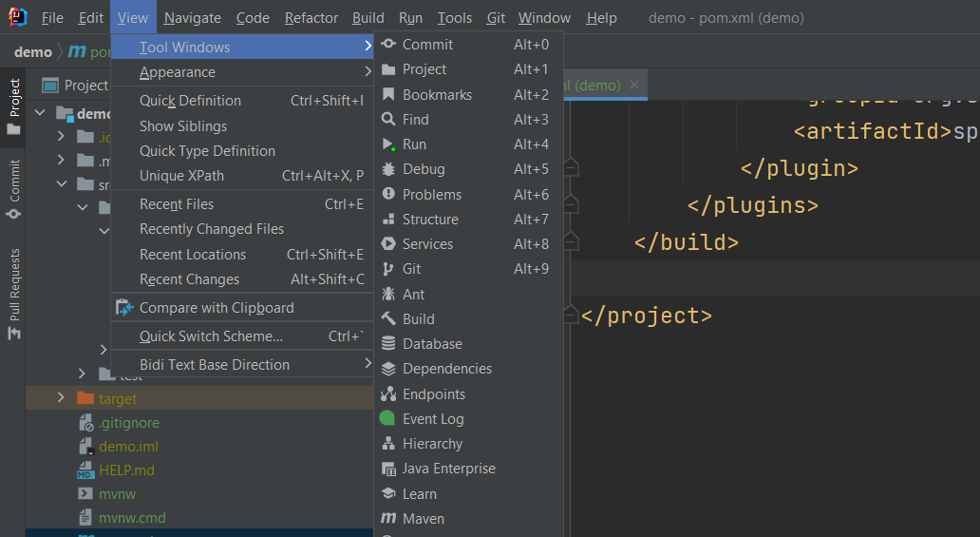Click the Bookmarks ribbon icon in submenu

[388, 94]
